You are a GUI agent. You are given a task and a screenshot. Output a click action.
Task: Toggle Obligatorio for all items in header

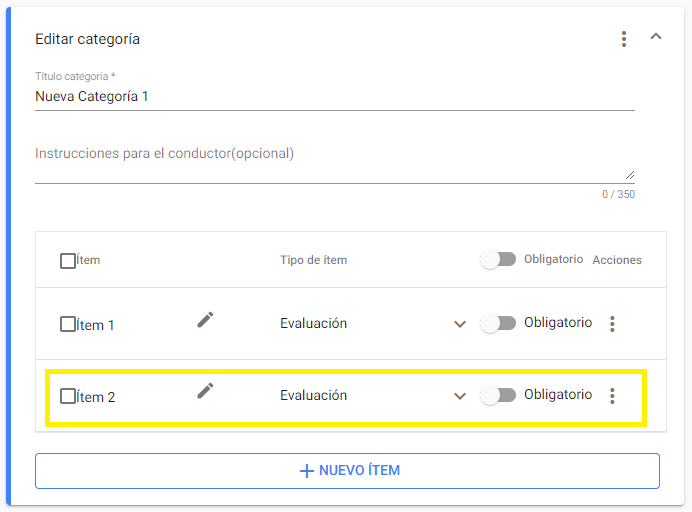click(498, 260)
